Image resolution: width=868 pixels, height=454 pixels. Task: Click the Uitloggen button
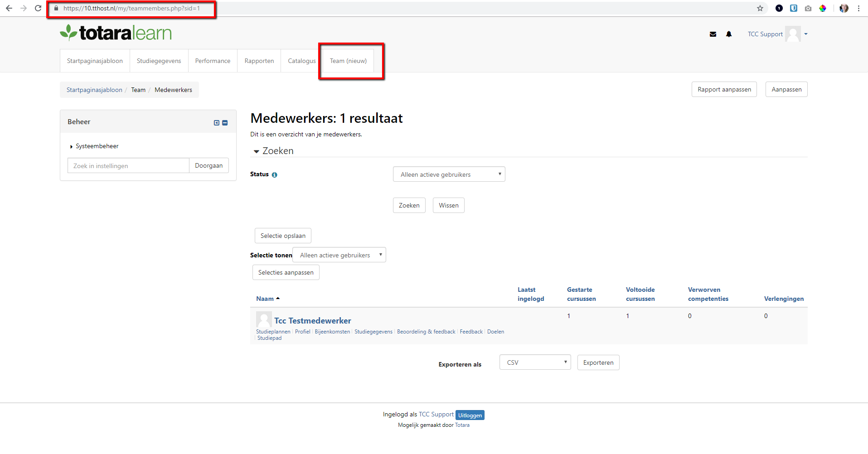coord(470,415)
